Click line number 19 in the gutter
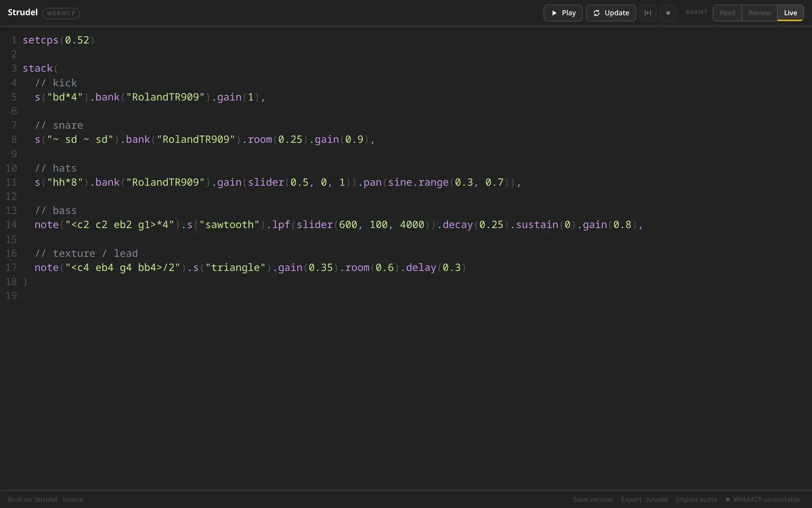This screenshot has height=508, width=812. click(11, 296)
